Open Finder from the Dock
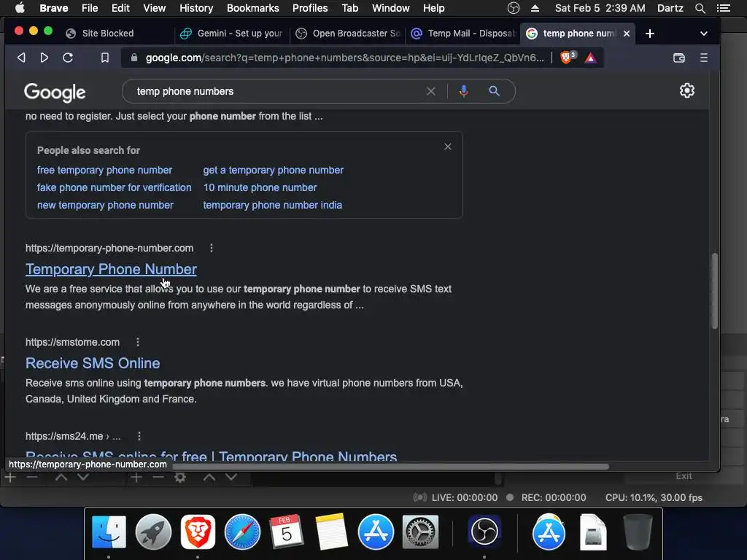Viewport: 747px width, 560px height. coord(109,532)
